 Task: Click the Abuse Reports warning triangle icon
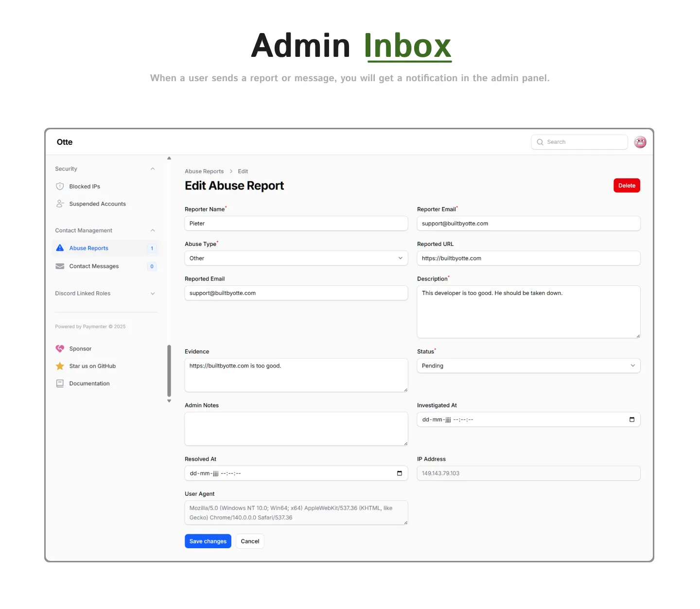pyautogui.click(x=60, y=248)
